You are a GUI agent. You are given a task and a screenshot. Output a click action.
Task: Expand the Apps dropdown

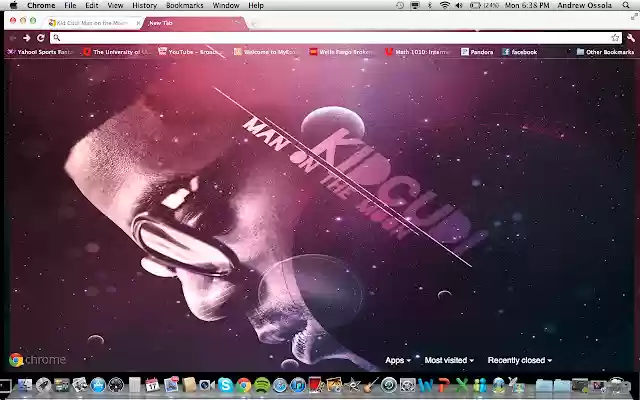pos(398,360)
